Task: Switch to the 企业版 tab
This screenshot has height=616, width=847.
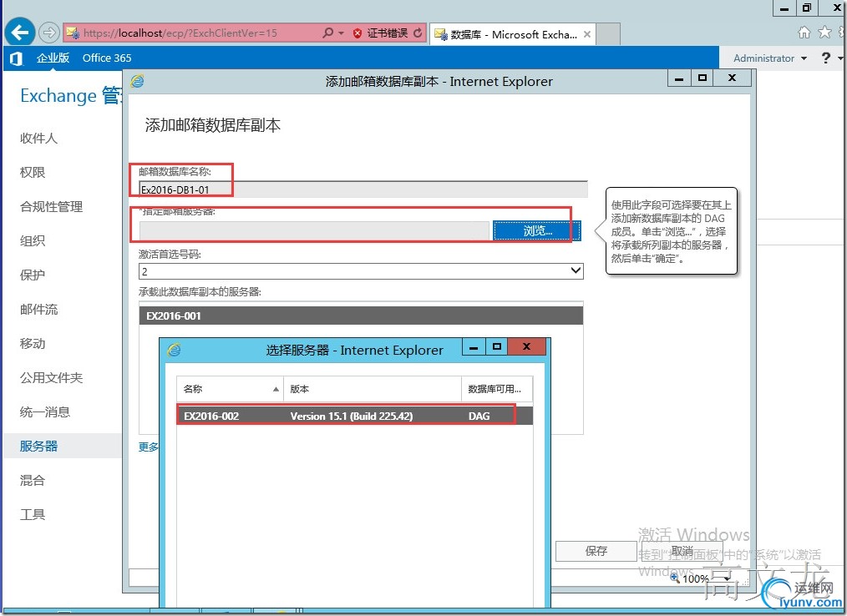Action: pos(53,58)
